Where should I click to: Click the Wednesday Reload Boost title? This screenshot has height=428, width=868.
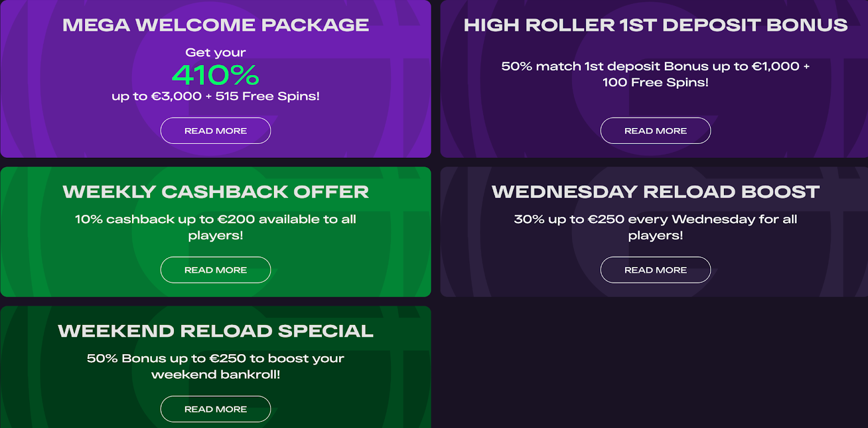pos(655,192)
